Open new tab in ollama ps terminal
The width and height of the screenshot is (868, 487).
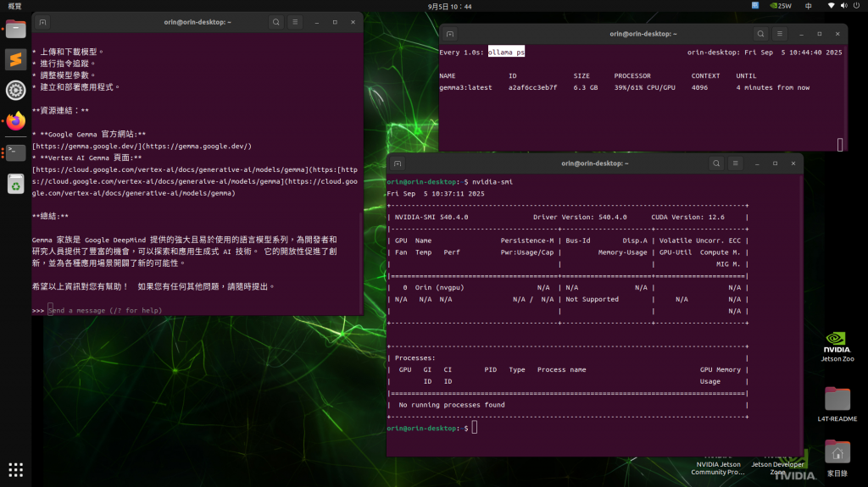coord(449,34)
